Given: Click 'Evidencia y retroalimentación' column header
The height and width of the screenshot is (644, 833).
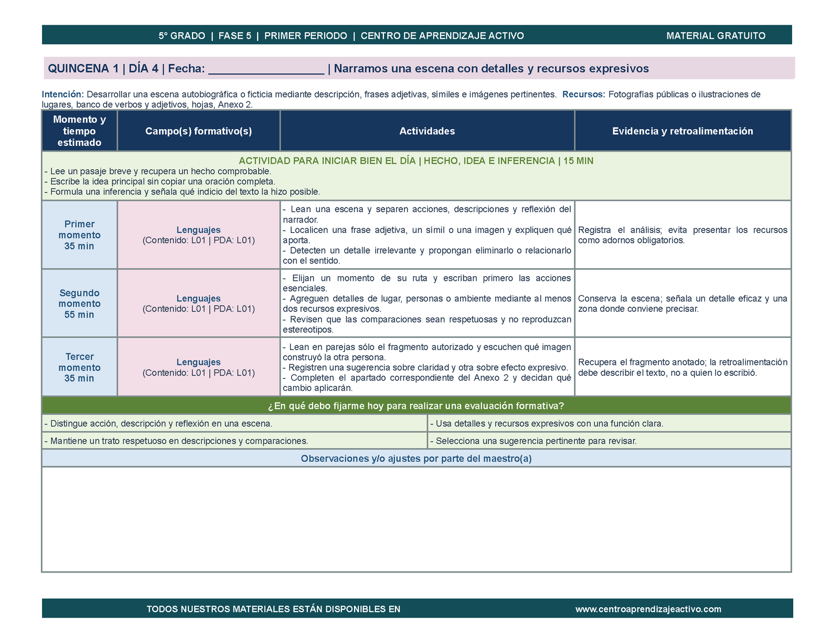Looking at the screenshot, I should pos(683,131).
